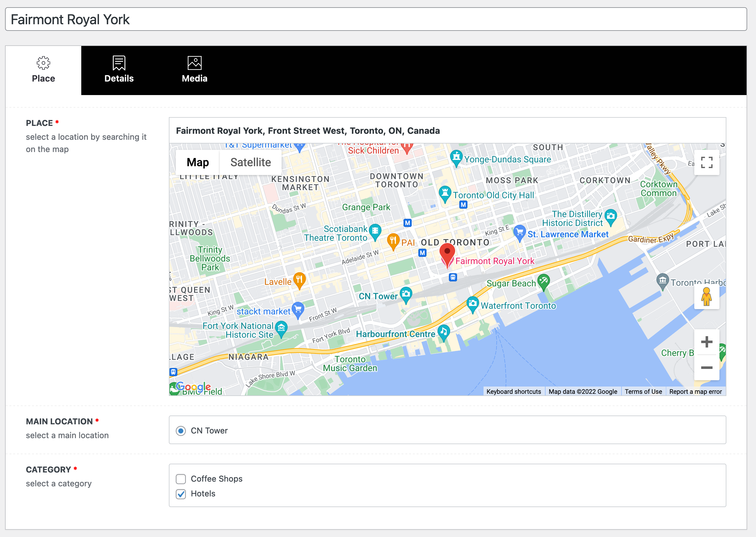Click Report a map error link
This screenshot has height=537, width=756.
coord(696,392)
